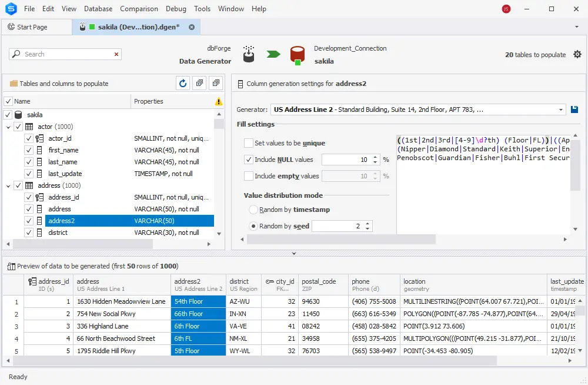
Task: Select the Random by timestamp radio button
Action: (x=253, y=209)
